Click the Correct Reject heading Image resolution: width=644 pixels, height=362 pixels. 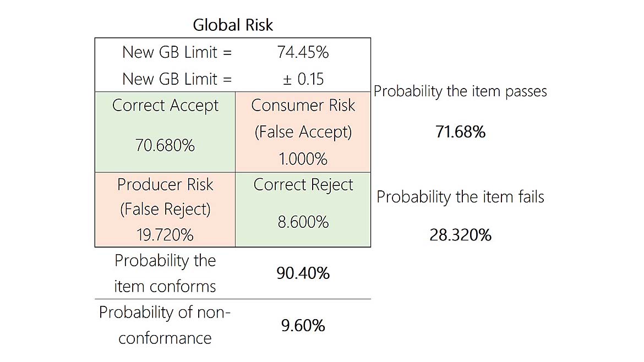point(303,185)
